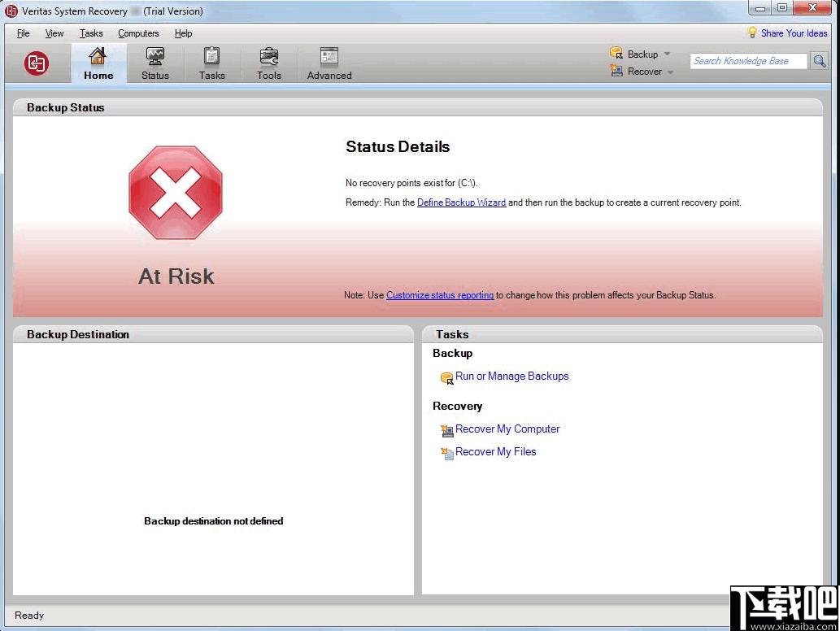Expand the Backup dropdown arrow
This screenshot has width=840, height=631.
point(667,54)
